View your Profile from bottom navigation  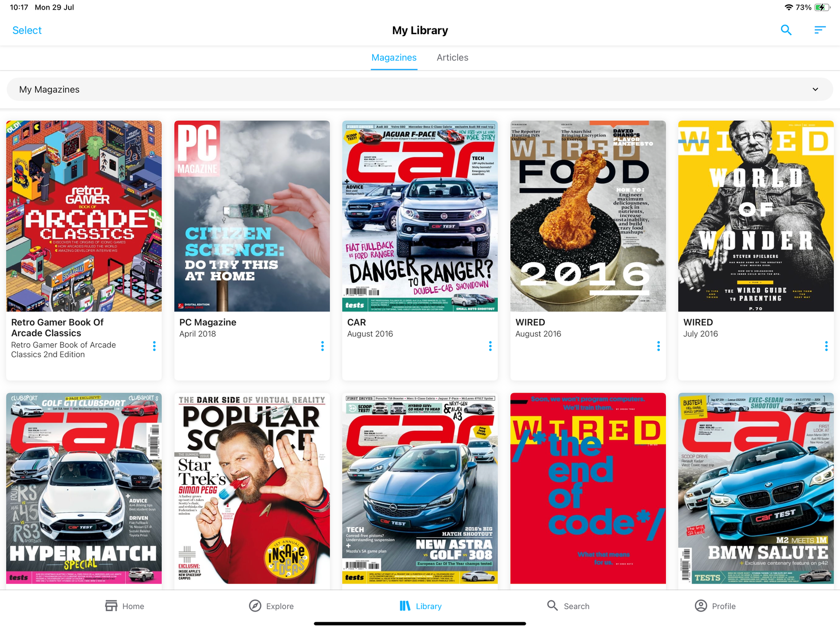(715, 606)
